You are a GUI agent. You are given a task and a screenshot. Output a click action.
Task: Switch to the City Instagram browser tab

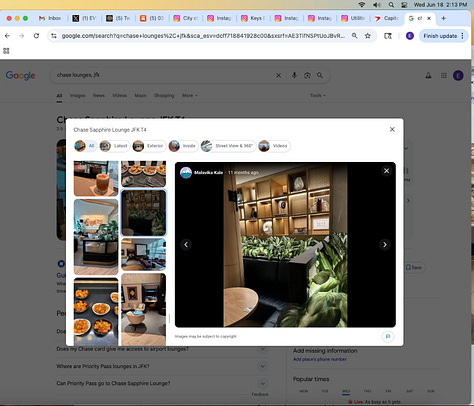(185, 18)
